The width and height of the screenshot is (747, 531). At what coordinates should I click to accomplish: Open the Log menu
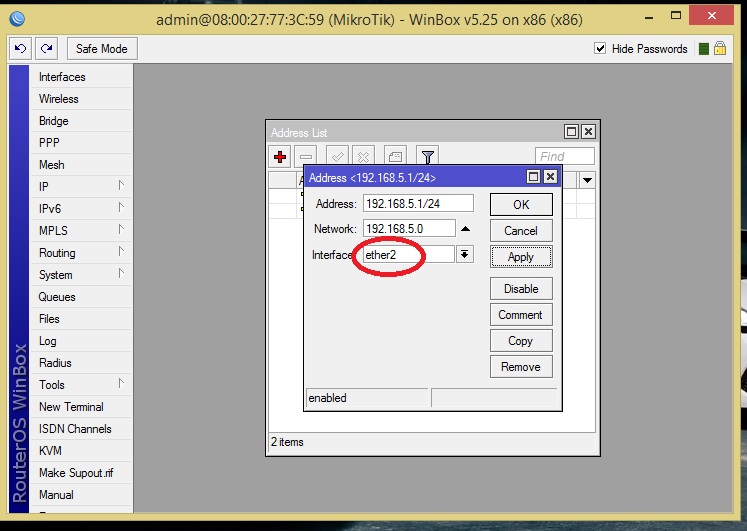[x=81, y=341]
